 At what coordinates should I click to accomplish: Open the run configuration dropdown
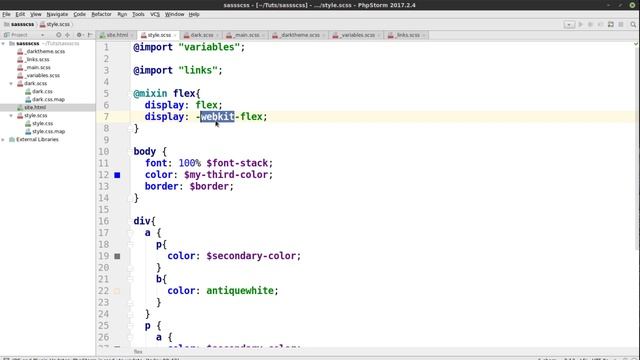coord(569,24)
